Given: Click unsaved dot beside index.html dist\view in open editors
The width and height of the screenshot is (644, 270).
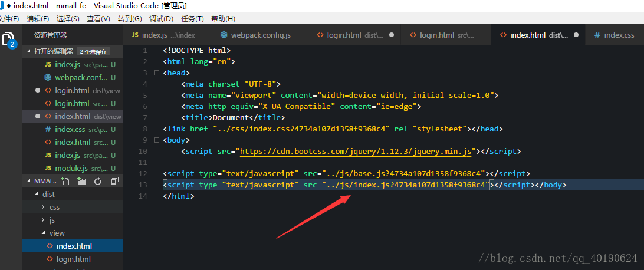Looking at the screenshot, I should coord(38,116).
